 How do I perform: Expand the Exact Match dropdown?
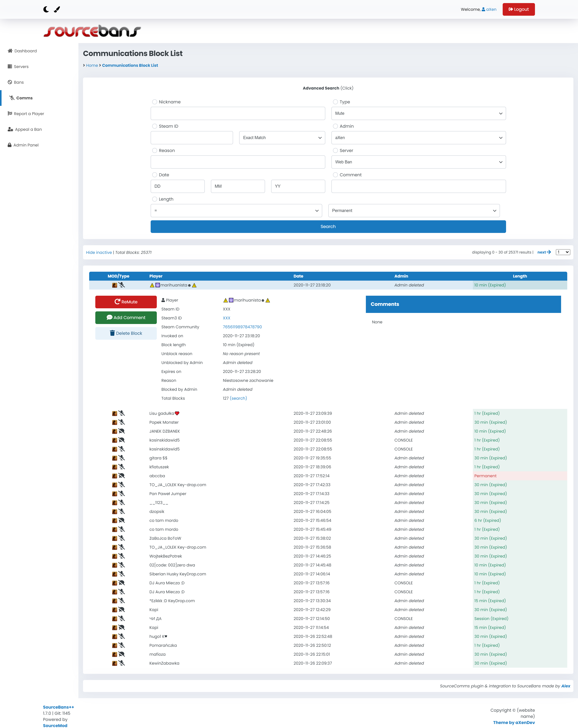282,138
